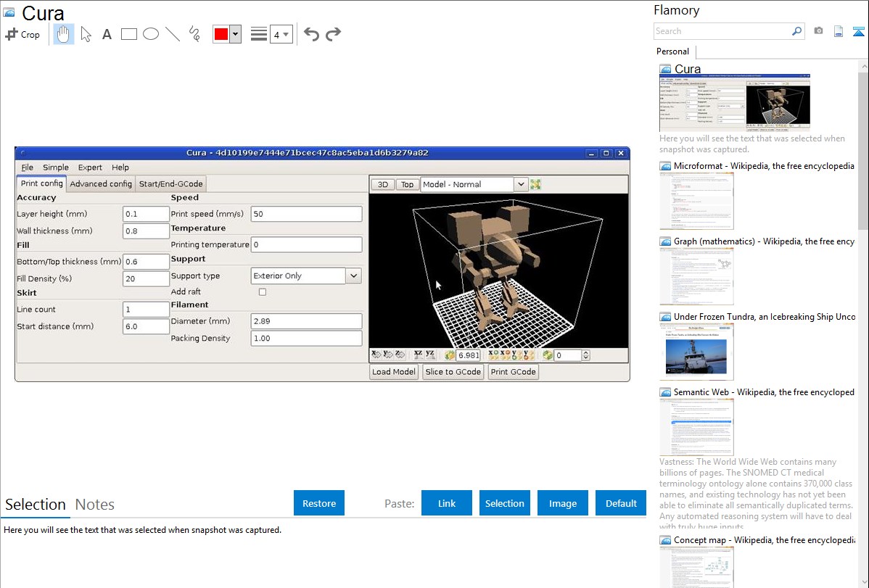Expand the Support type Exterior Only dropdown

[x=353, y=276]
